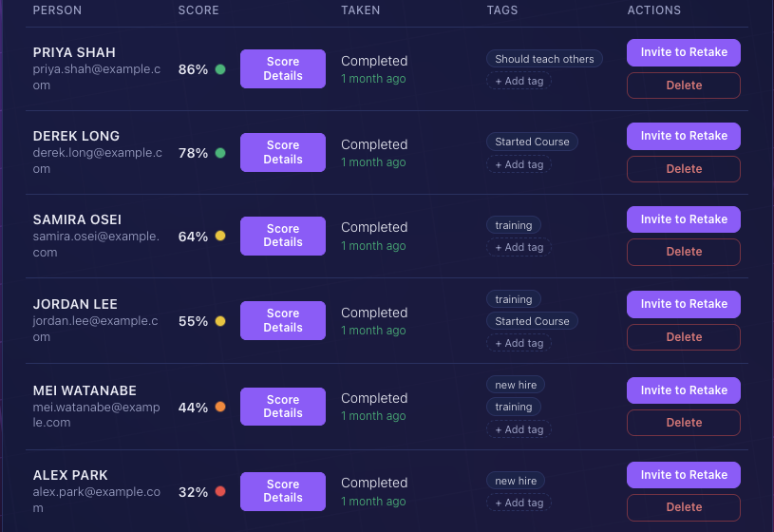Click the green status dot beside 78%

click(x=220, y=153)
